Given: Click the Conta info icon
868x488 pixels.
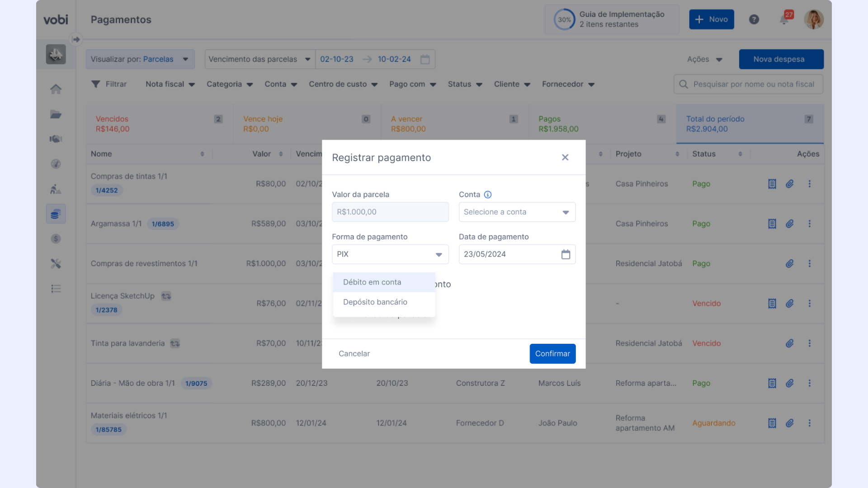Looking at the screenshot, I should pyautogui.click(x=487, y=195).
